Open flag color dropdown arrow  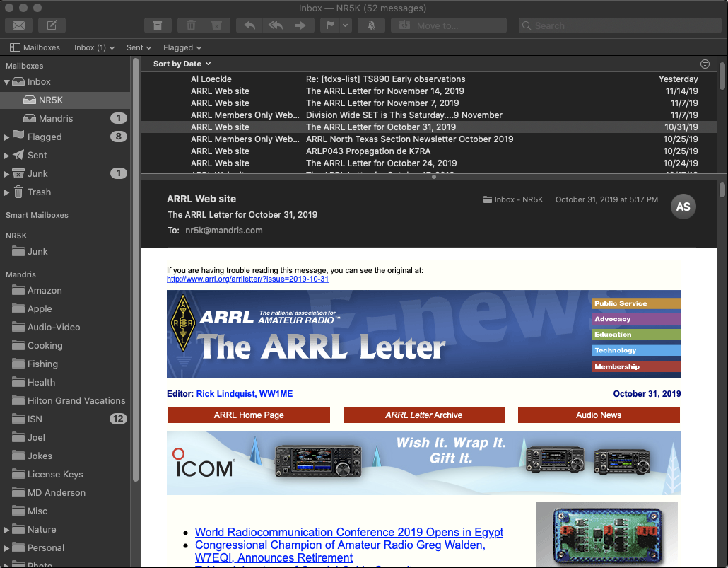pos(346,25)
